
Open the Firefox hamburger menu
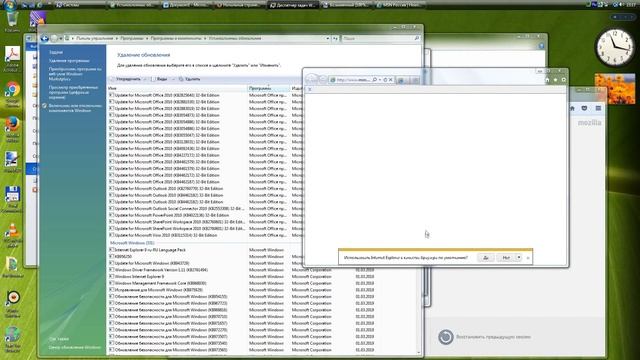tap(598, 108)
